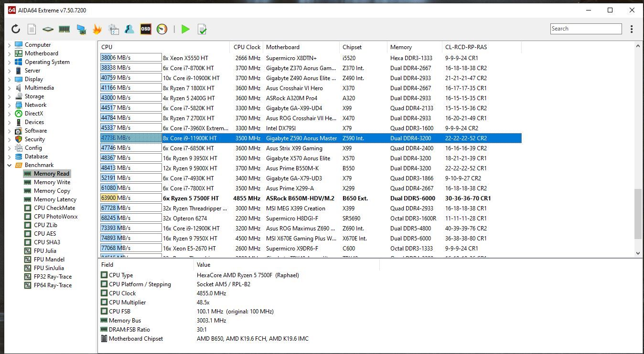Select Memory Latency benchmark

coord(55,199)
